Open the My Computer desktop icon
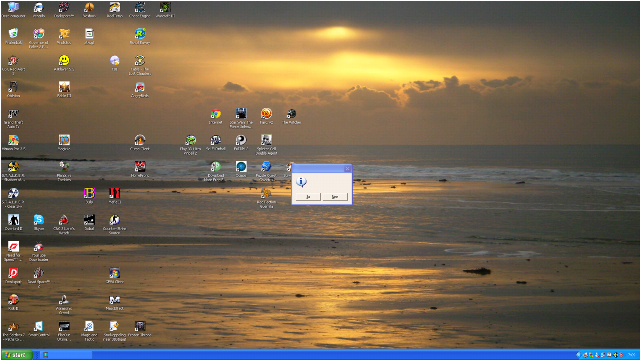Image resolution: width=640 pixels, height=360 pixels. pos(13,8)
